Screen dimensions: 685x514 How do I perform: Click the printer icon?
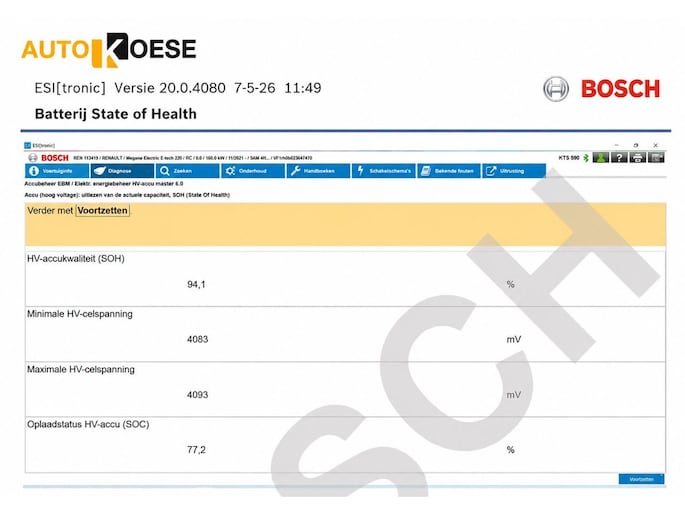coord(637,158)
